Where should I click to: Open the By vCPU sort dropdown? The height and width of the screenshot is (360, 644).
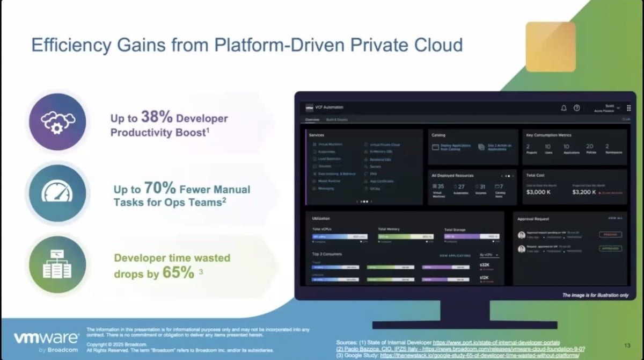(x=488, y=255)
